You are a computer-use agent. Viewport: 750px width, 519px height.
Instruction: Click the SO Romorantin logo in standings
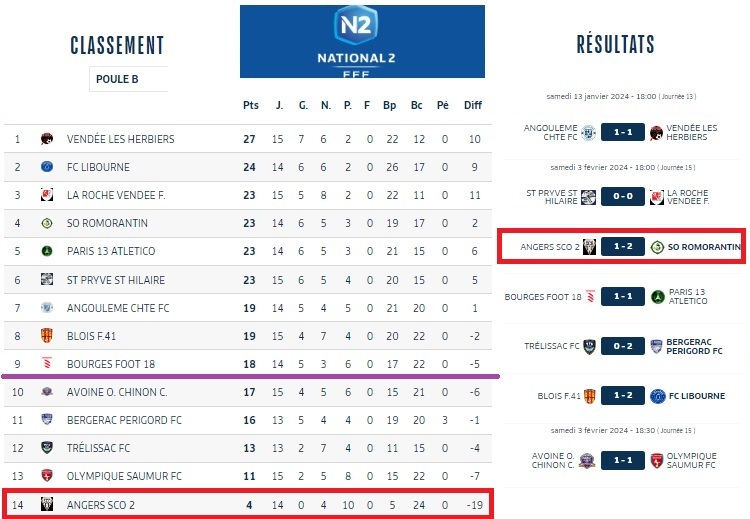point(47,223)
